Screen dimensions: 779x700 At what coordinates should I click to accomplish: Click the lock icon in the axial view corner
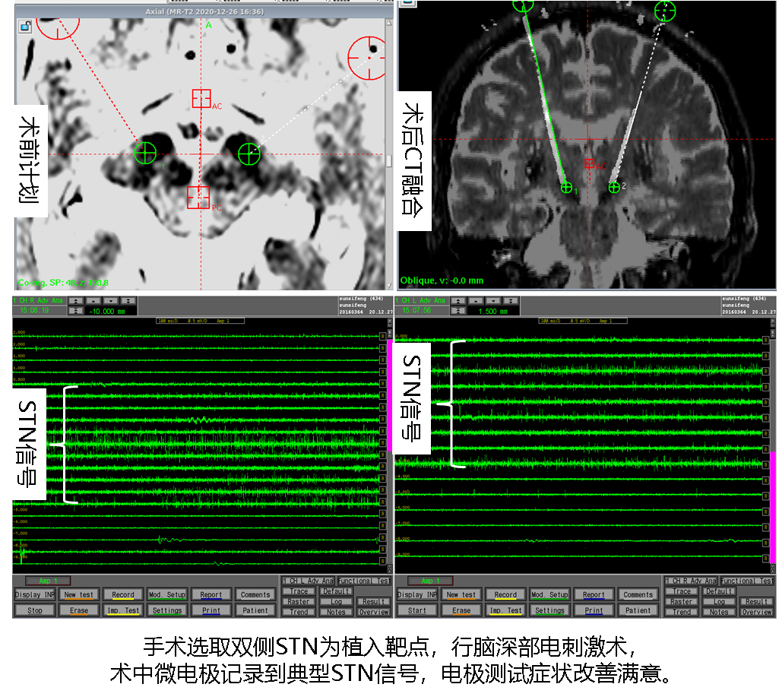tap(25, 28)
